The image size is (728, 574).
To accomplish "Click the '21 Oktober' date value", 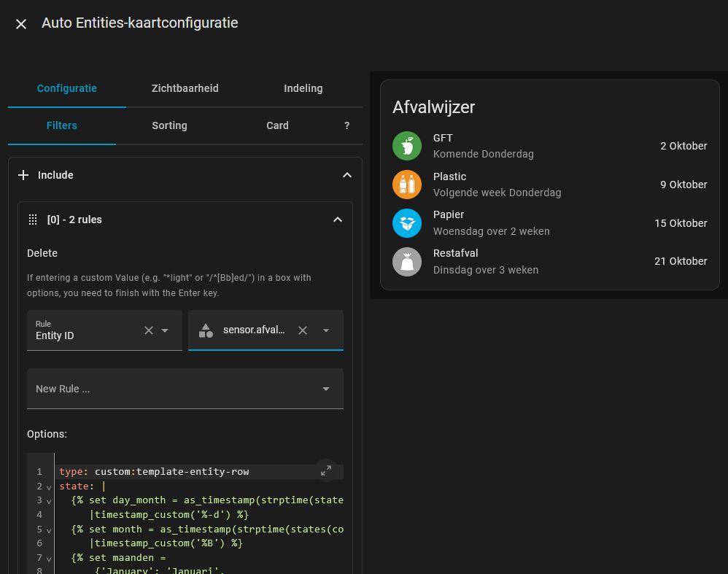I will [681, 261].
